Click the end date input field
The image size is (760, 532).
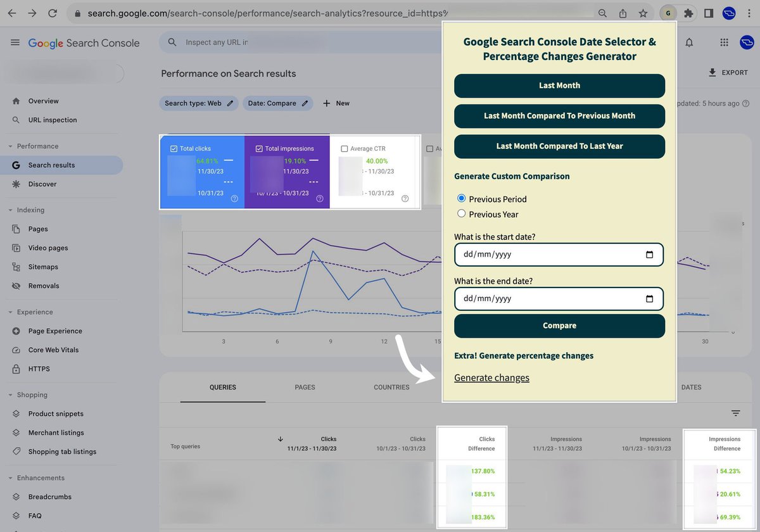coord(559,299)
